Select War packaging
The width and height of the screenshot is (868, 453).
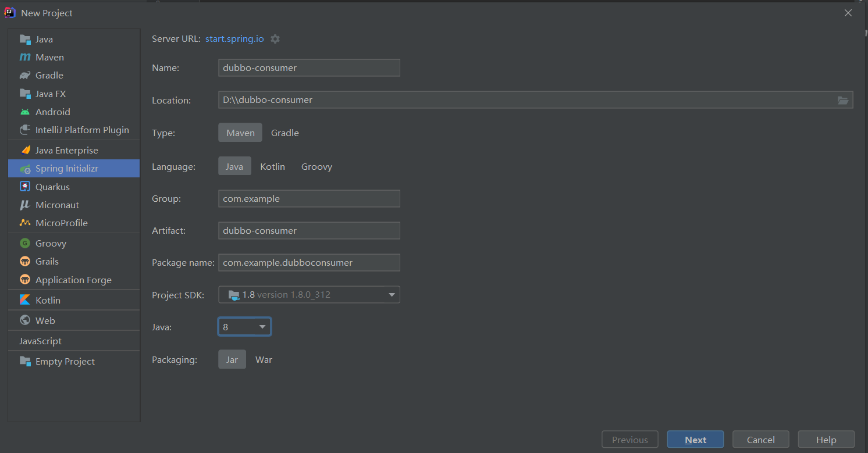tap(264, 359)
